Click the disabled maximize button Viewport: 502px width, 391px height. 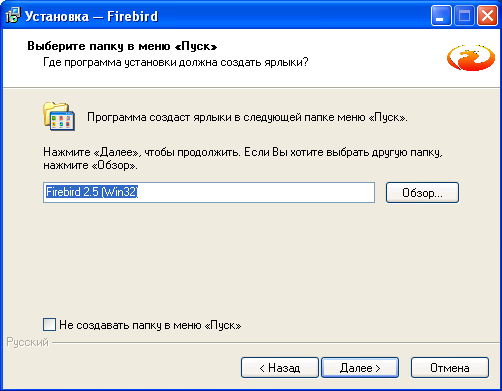(464, 16)
